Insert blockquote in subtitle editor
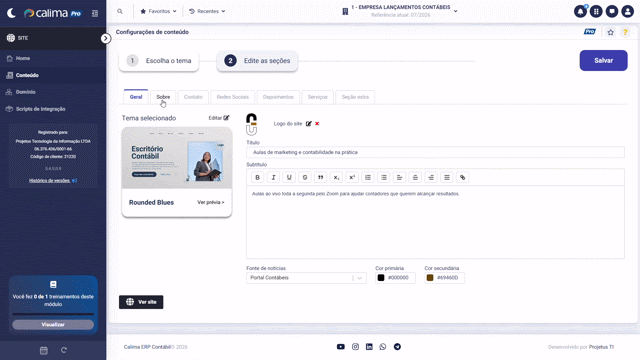The width and height of the screenshot is (640, 360). coord(320,177)
